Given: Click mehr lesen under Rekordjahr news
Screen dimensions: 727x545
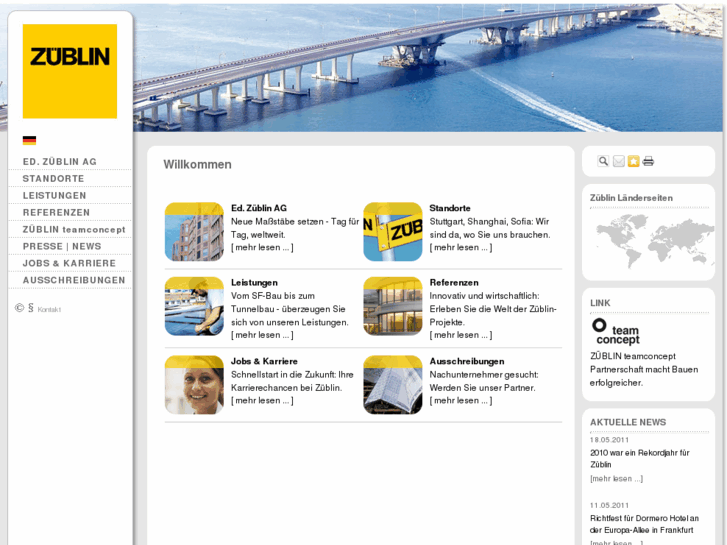Looking at the screenshot, I should (616, 478).
